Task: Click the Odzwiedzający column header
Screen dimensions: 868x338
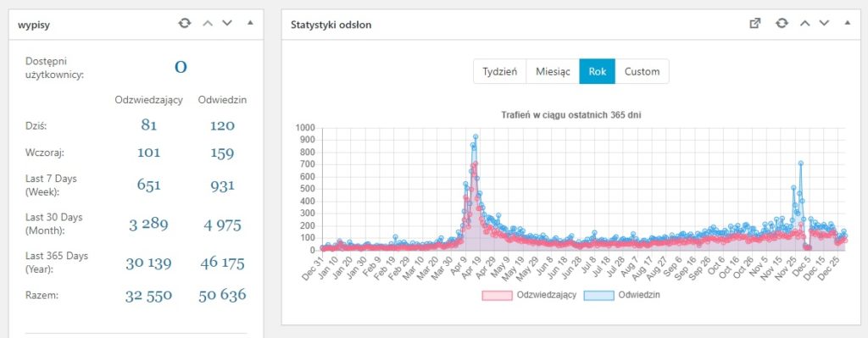Action: point(149,100)
